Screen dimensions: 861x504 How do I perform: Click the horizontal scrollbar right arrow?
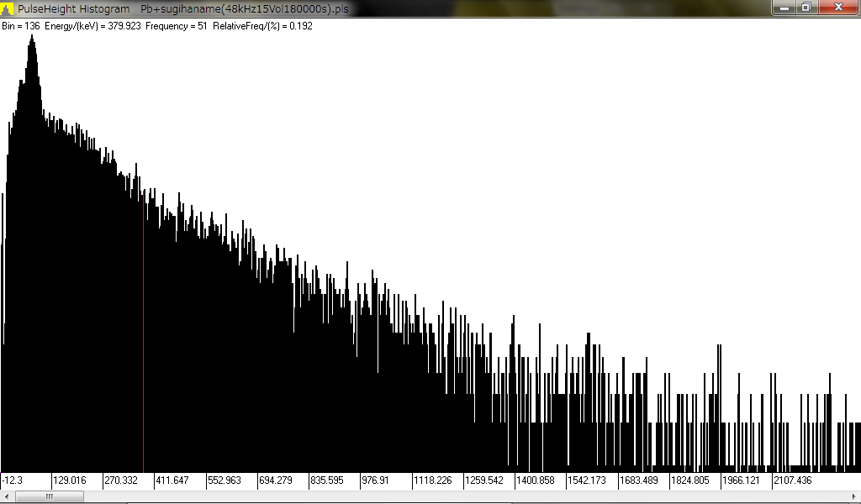click(x=854, y=496)
